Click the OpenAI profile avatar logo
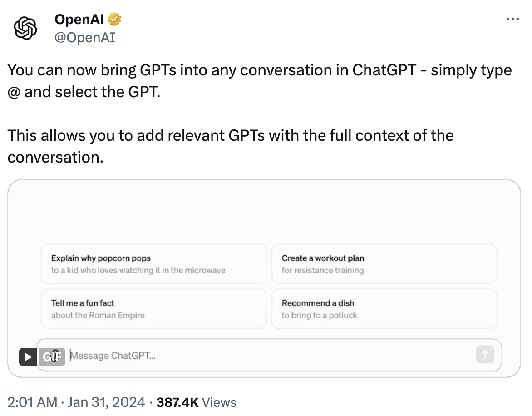This screenshot has height=416, width=532. [25, 28]
